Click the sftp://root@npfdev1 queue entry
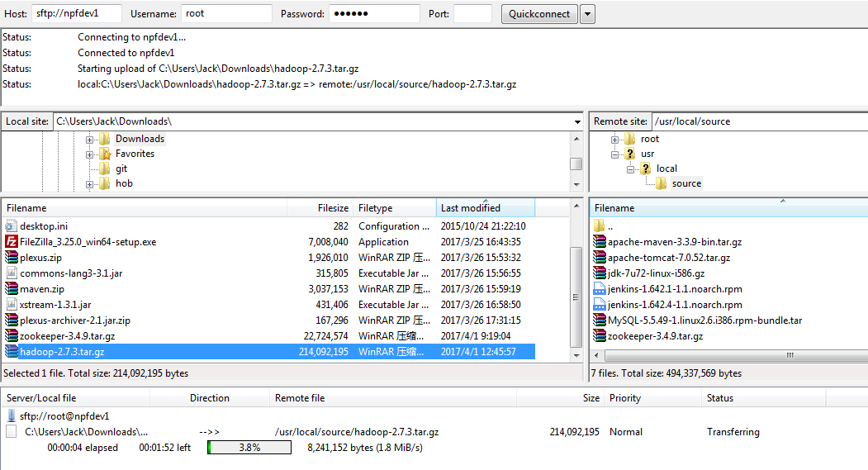This screenshot has width=868, height=470. coord(64,416)
